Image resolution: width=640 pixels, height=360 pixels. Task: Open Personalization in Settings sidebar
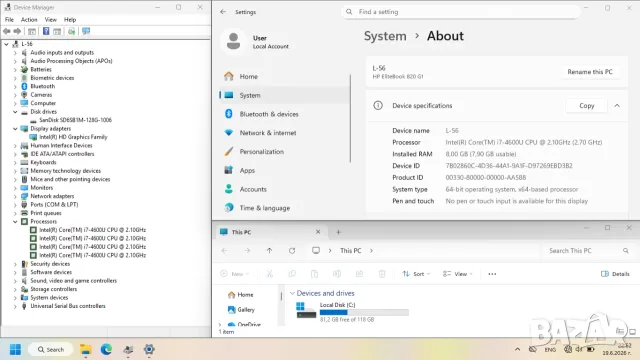click(x=284, y=152)
